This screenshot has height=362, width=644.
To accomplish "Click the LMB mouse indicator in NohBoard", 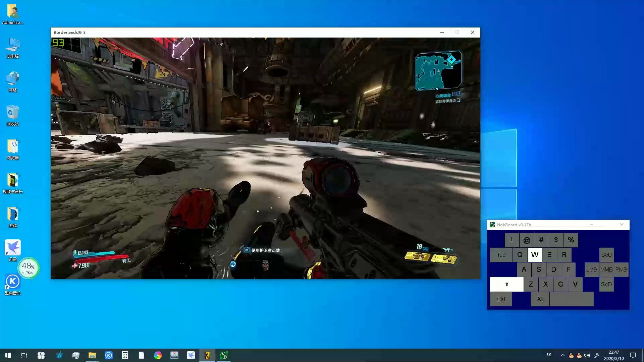I will (592, 269).
